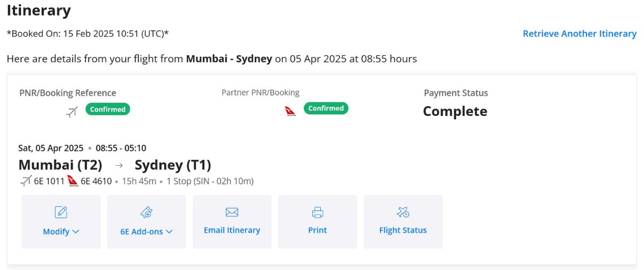This screenshot has width=644, height=270.
Task: Click the Qantas logo next to 6E 4610
Action: (x=73, y=181)
